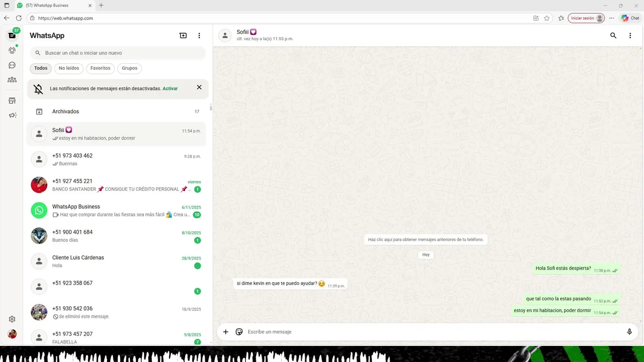Viewport: 644px width, 362px height.
Task: Record a voice message with microphone
Action: coord(629,332)
